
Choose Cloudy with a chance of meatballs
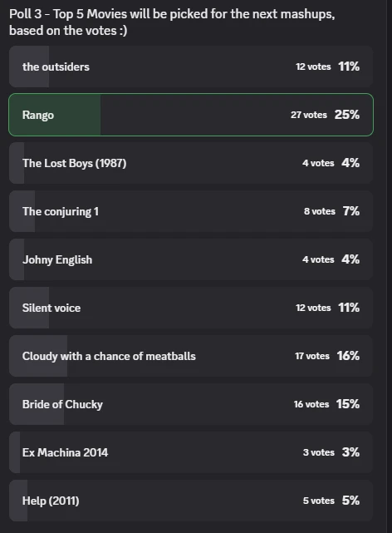191,356
